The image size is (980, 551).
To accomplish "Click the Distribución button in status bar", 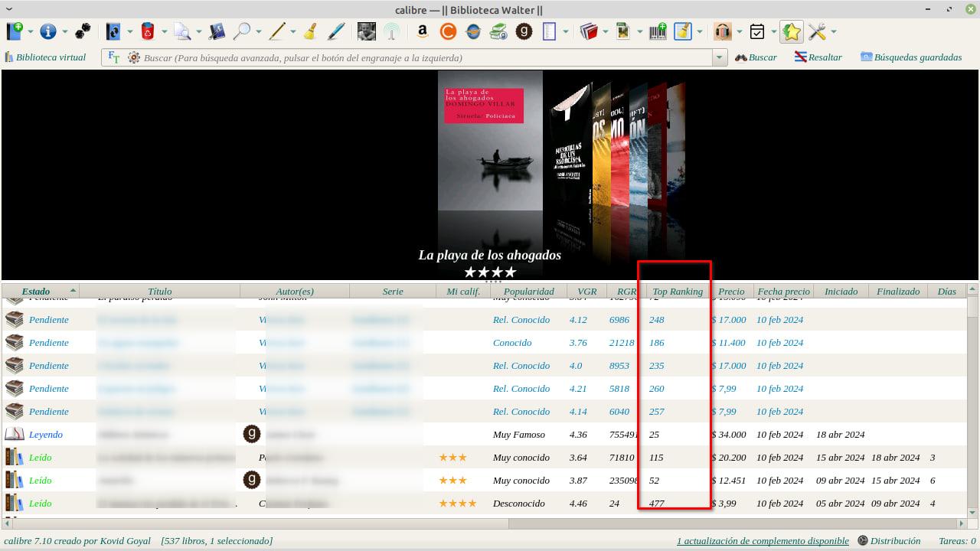I will [x=888, y=541].
